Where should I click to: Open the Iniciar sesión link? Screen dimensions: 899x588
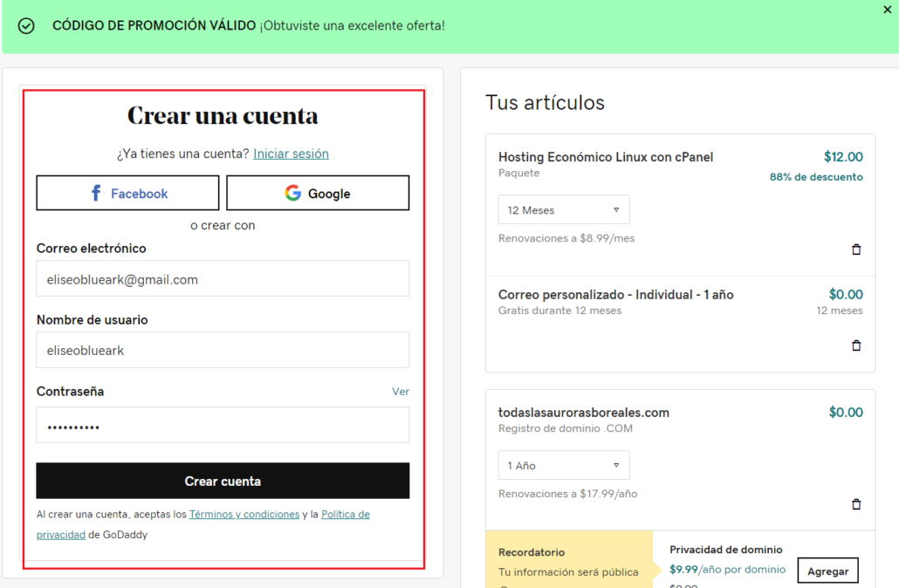click(x=291, y=154)
